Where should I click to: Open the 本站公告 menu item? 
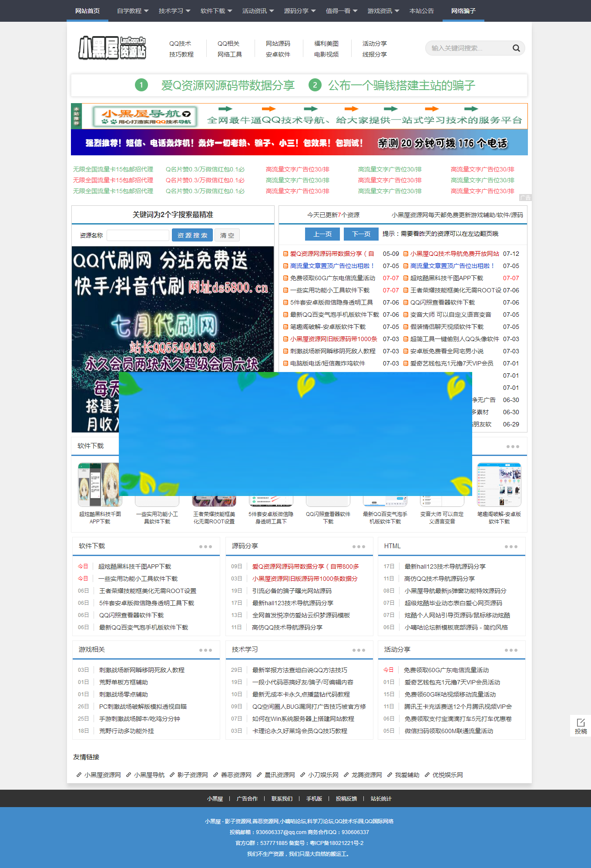pos(421,11)
